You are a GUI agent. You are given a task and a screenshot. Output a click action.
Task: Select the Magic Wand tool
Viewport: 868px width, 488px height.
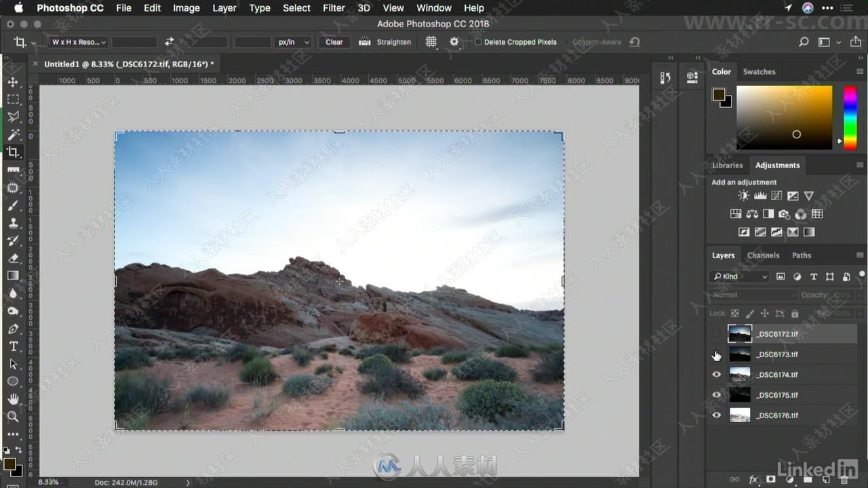13,135
